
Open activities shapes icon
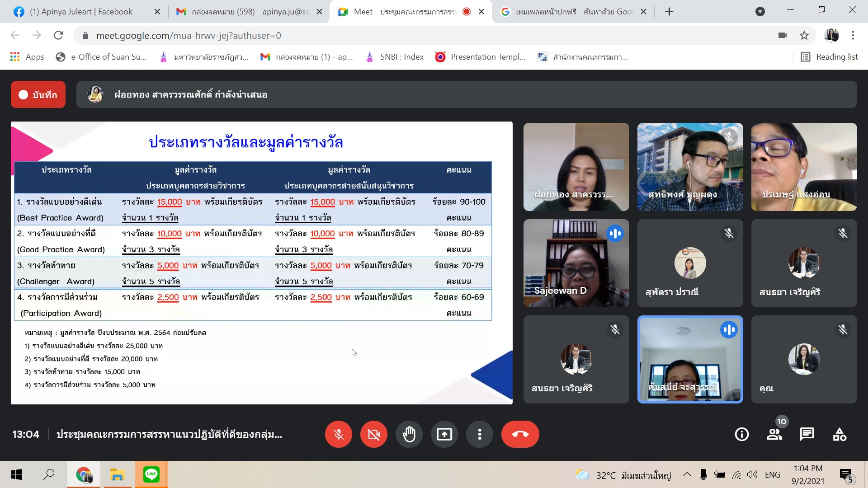point(840,434)
